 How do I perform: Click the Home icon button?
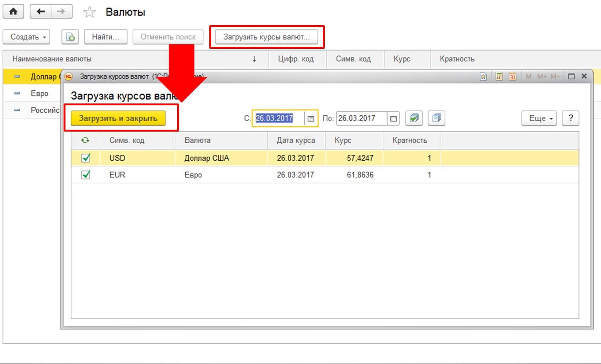click(13, 12)
